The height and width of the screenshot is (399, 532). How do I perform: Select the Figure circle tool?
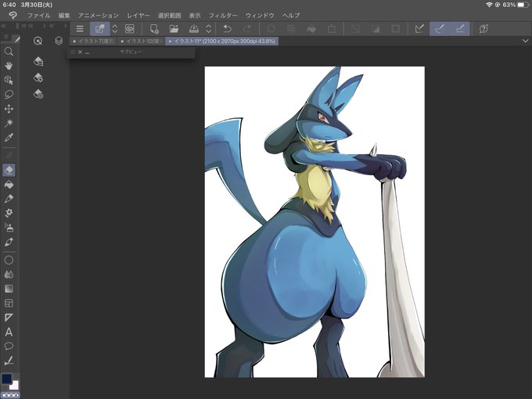9,261
